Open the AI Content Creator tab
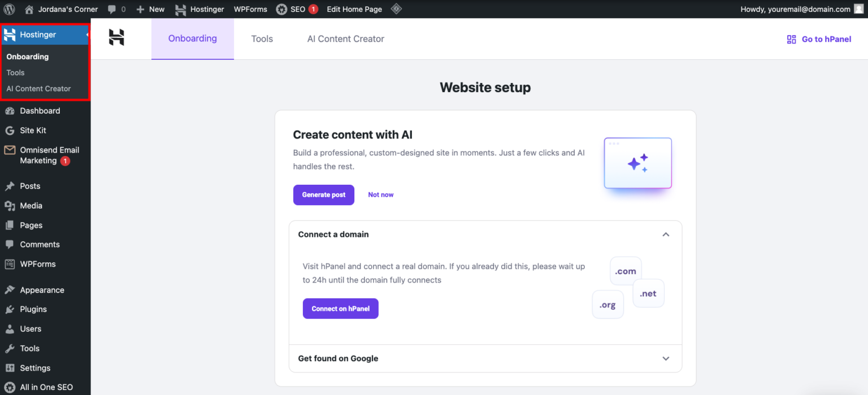 [345, 38]
